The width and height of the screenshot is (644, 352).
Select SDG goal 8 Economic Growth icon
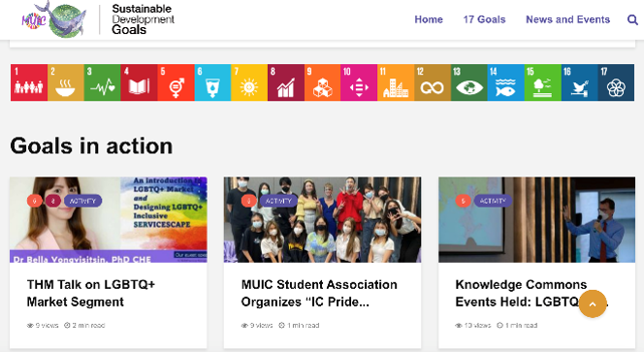pos(286,82)
